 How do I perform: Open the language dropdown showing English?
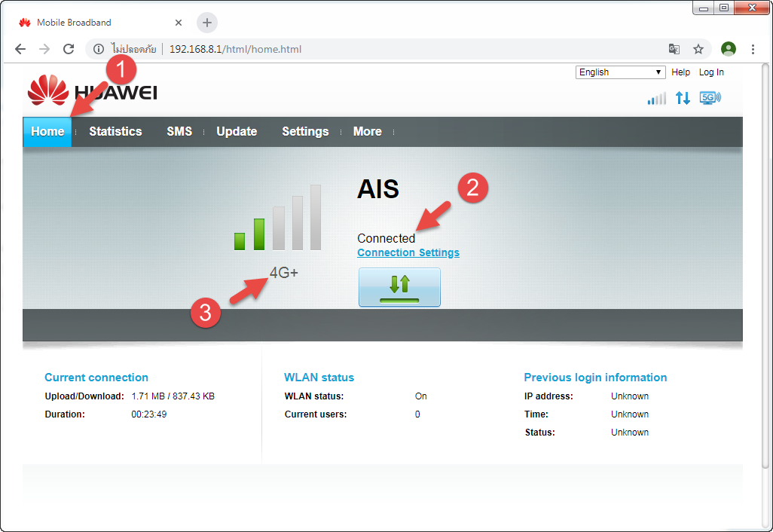click(620, 72)
